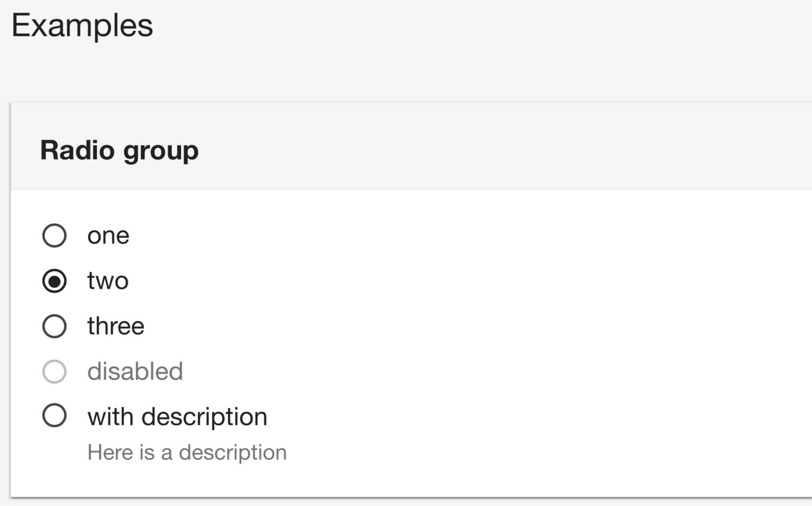Attempt clicking the disabled radio button
The height and width of the screenshot is (506, 812).
54,372
